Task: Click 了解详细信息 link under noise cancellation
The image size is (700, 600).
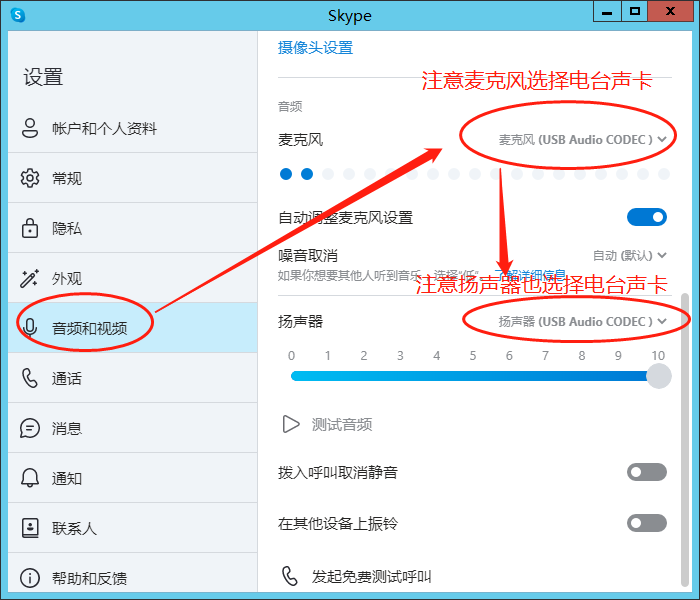Action: click(x=530, y=275)
